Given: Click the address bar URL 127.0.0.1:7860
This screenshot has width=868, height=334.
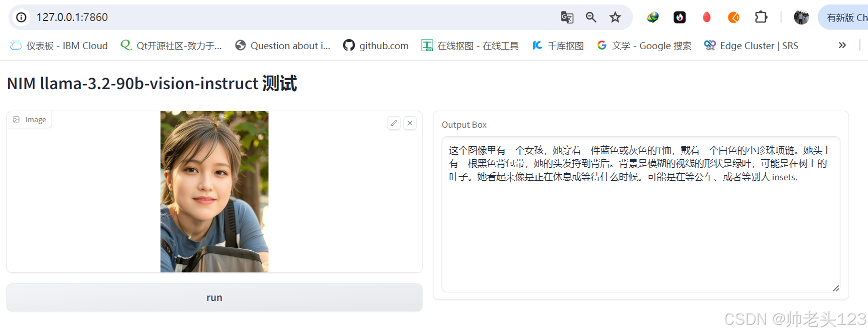Looking at the screenshot, I should [72, 18].
